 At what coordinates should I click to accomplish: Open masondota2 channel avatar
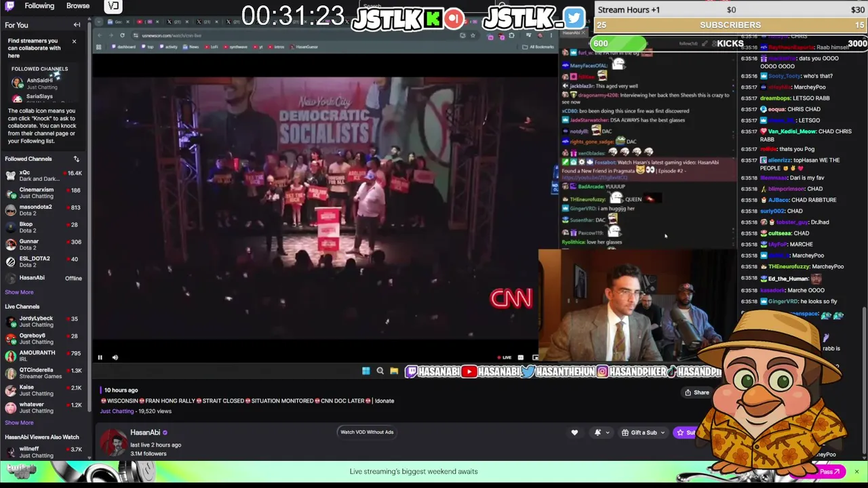(x=11, y=210)
